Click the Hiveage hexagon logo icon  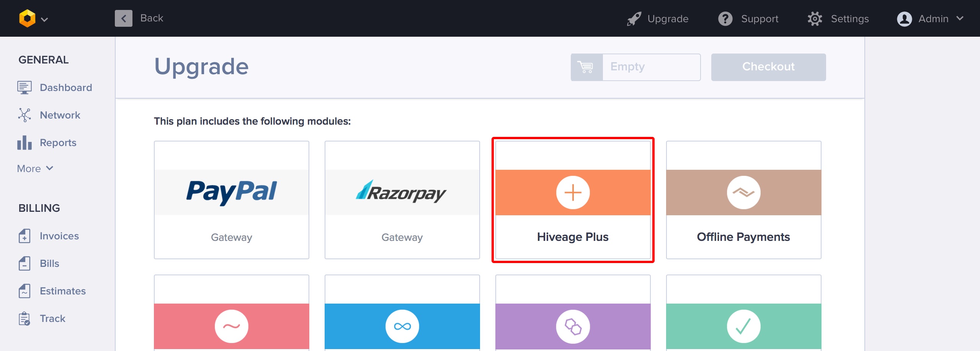point(27,18)
